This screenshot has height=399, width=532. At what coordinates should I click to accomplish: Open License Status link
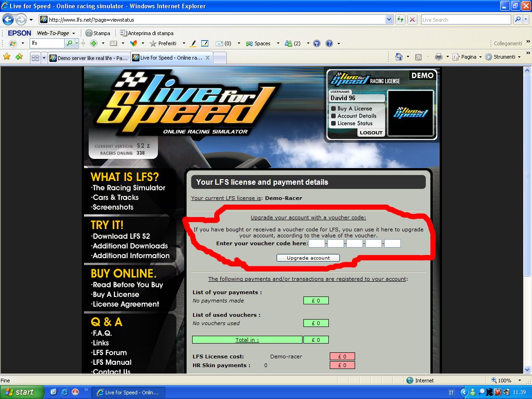click(x=355, y=123)
